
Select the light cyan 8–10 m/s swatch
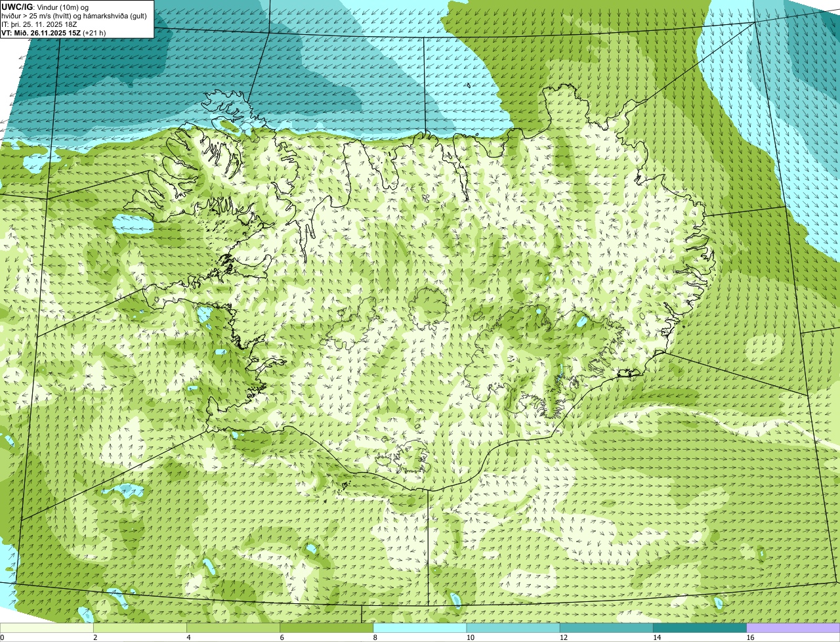point(420,628)
